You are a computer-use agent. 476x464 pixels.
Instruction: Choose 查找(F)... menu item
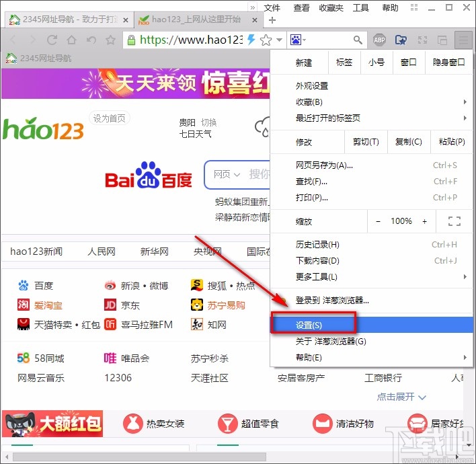tap(371, 182)
